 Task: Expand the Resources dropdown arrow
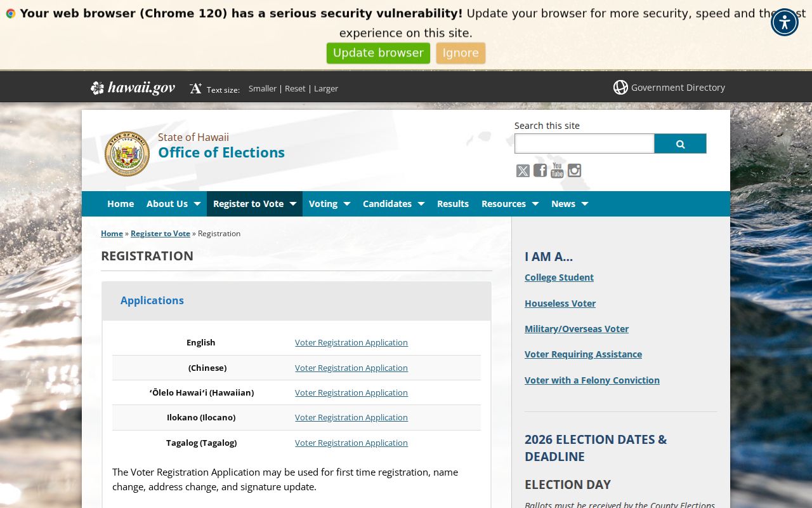pos(535,204)
